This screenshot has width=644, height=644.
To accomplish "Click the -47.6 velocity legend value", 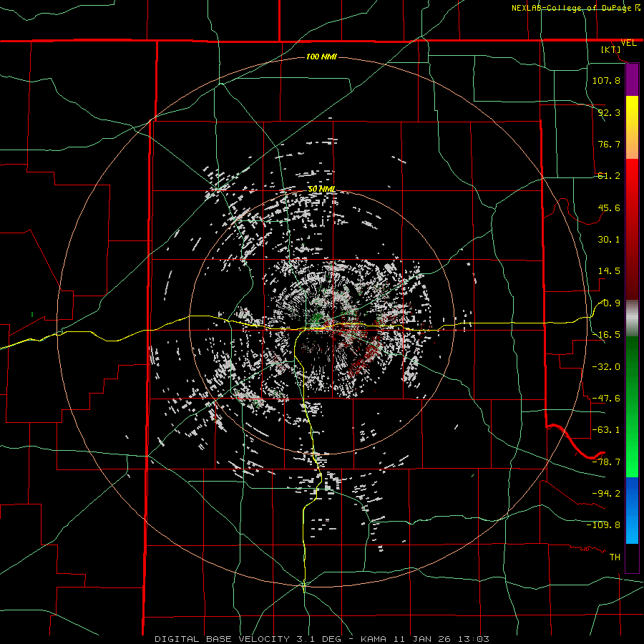I will [606, 399].
